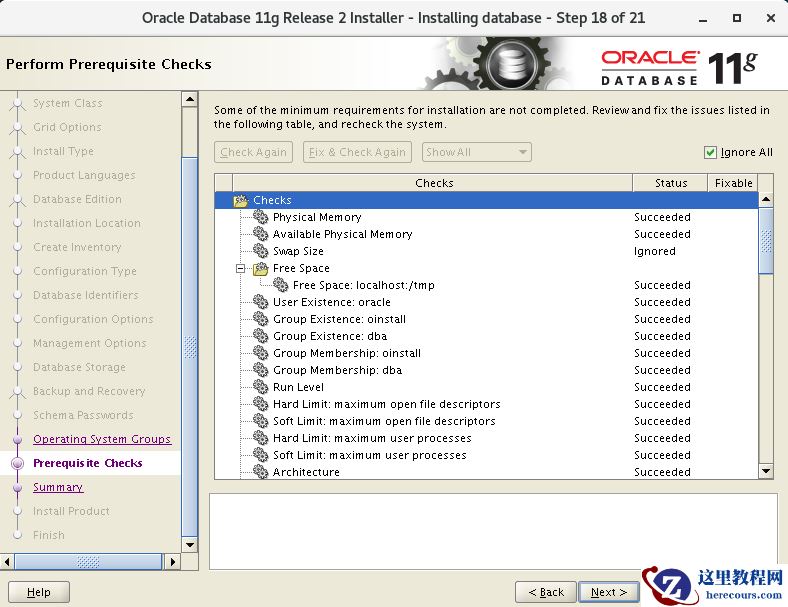Click checks table scroll up arrow

[765, 199]
